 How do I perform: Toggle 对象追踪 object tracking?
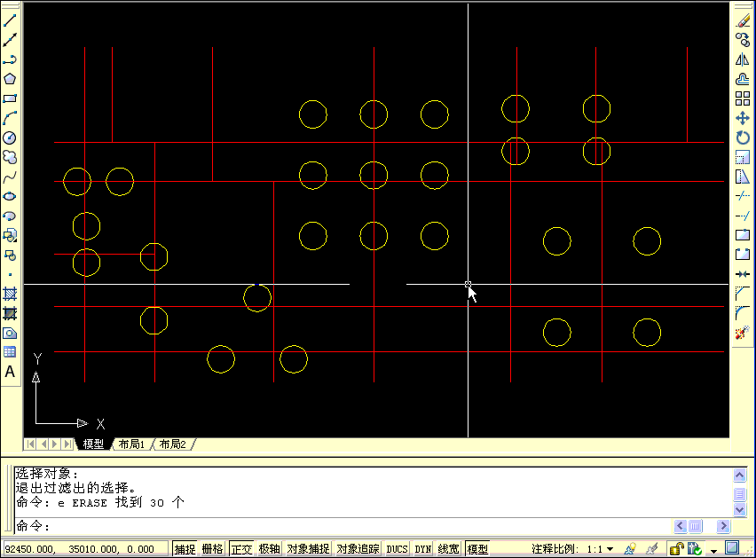[358, 549]
